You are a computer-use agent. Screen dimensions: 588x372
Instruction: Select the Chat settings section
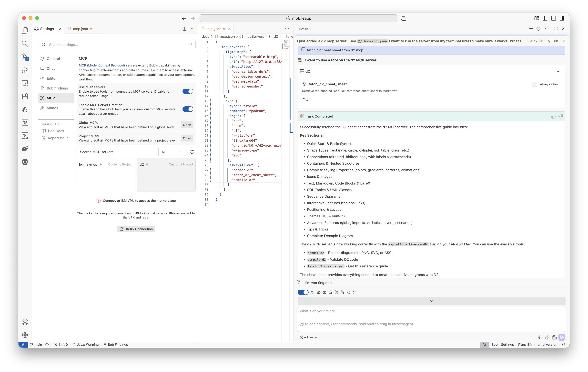pyautogui.click(x=56, y=69)
